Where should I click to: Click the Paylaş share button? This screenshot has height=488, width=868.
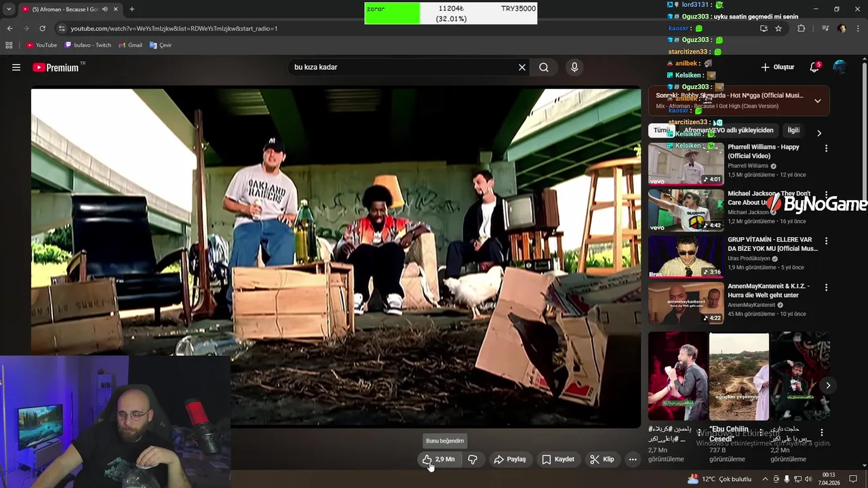510,460
